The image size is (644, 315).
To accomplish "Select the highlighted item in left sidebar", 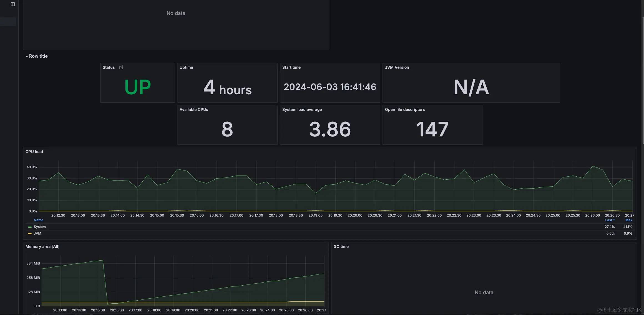I will coord(8,22).
